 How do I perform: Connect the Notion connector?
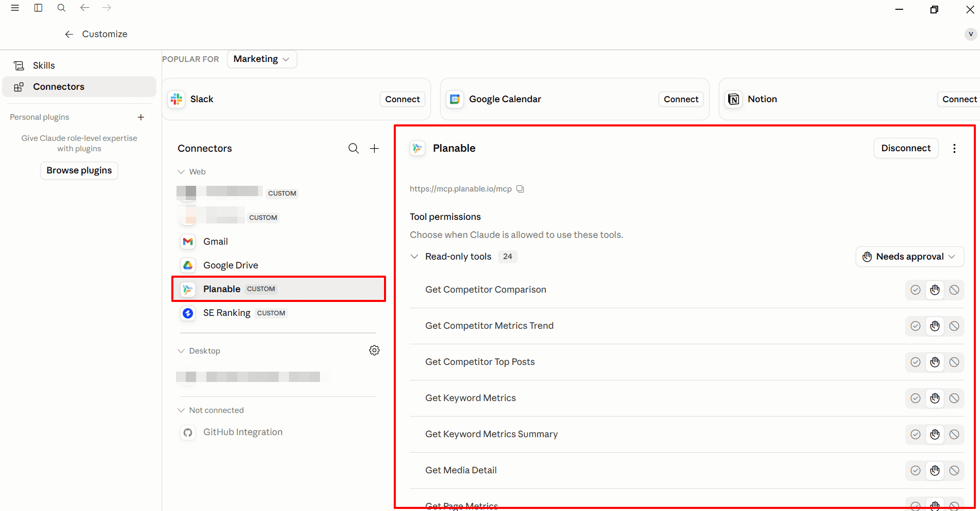coord(959,99)
